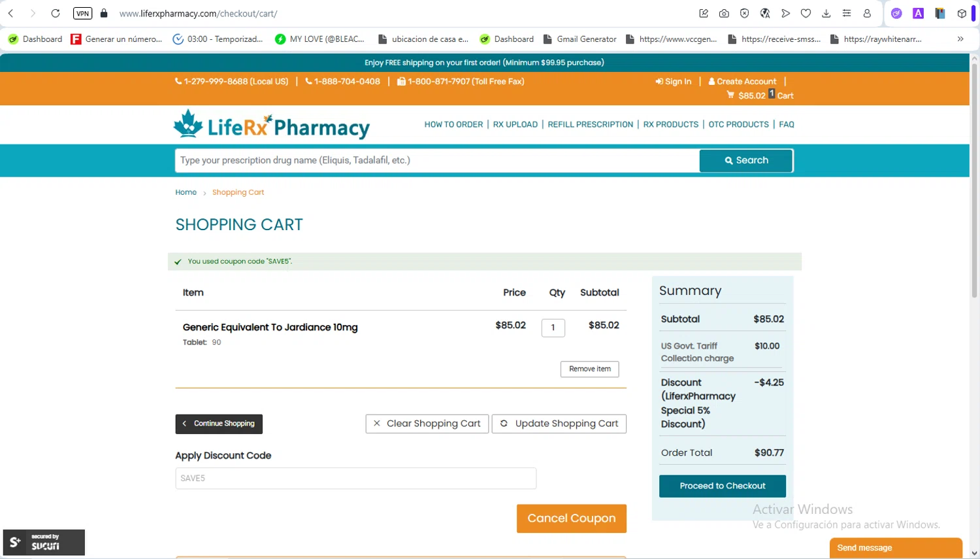Image resolution: width=980 pixels, height=559 pixels.
Task: Expand the hidden bookmarks chevron
Action: click(x=960, y=39)
